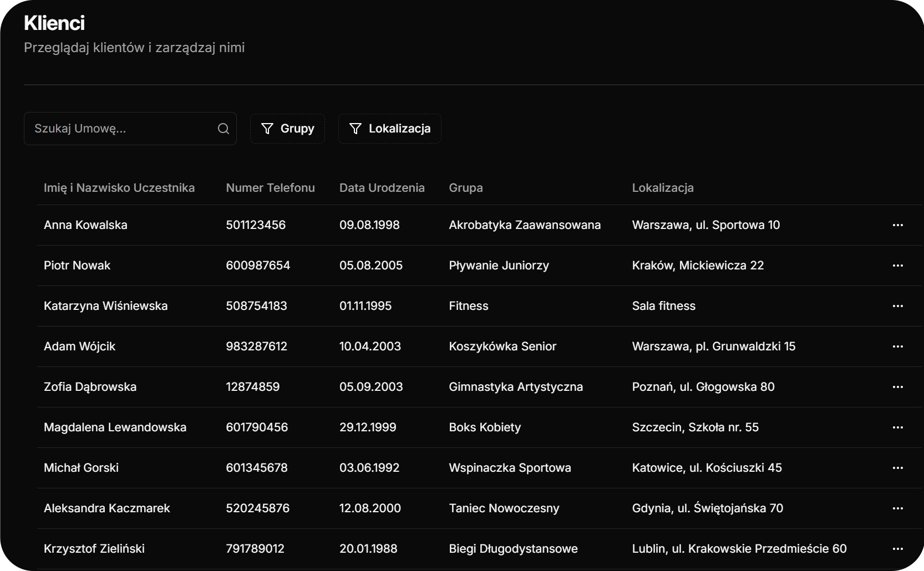The height and width of the screenshot is (571, 924).
Task: Open the actions menu for Magdalena Lewandowska
Action: tap(897, 427)
